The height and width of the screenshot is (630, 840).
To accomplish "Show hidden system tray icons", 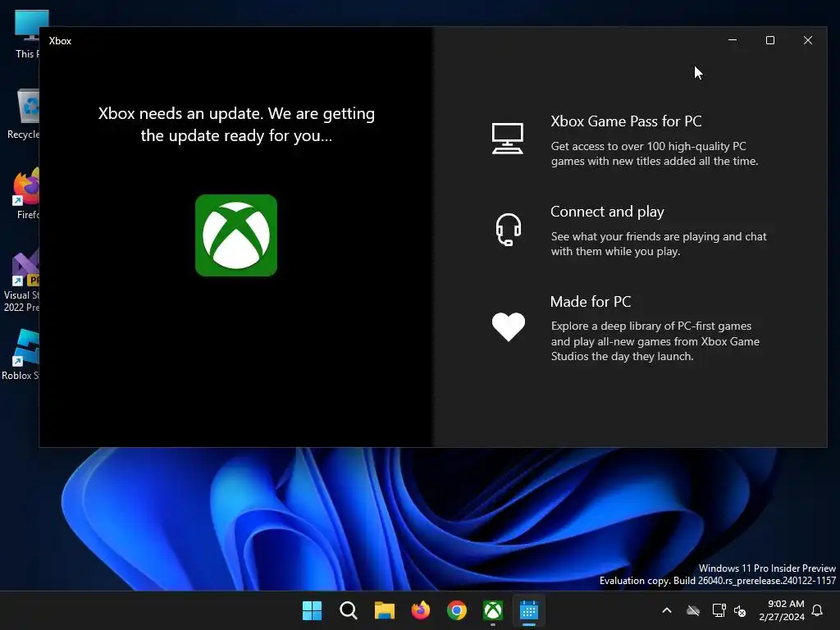I will (x=667, y=610).
